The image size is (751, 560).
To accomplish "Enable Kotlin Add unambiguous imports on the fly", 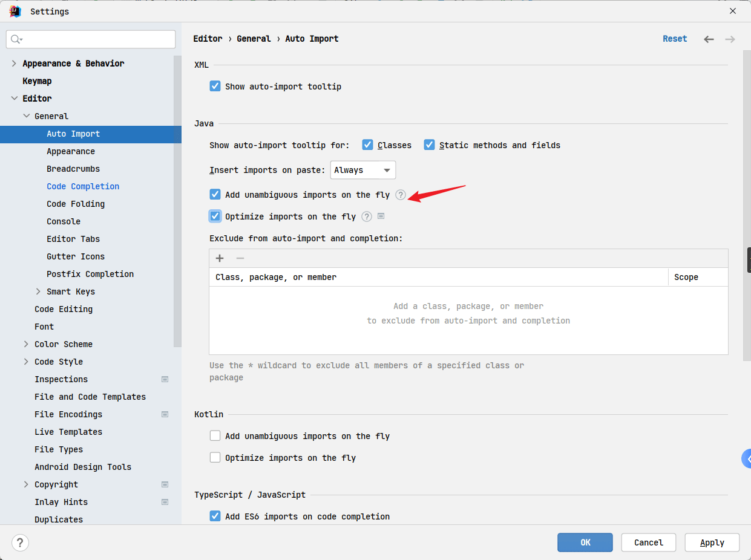I will pyautogui.click(x=215, y=435).
